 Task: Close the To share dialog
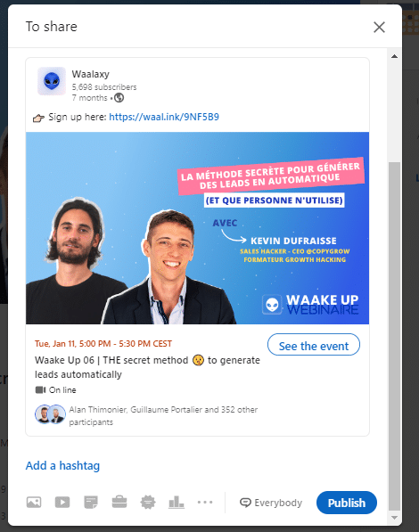click(379, 27)
